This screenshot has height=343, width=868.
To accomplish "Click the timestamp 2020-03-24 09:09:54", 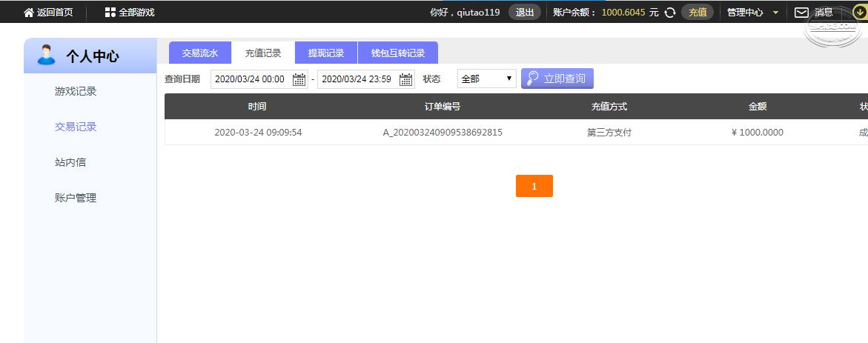I will tap(258, 132).
